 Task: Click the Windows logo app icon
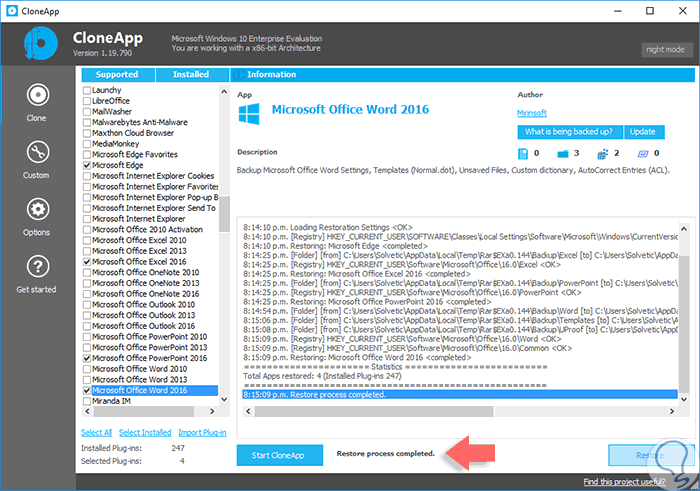point(249,114)
